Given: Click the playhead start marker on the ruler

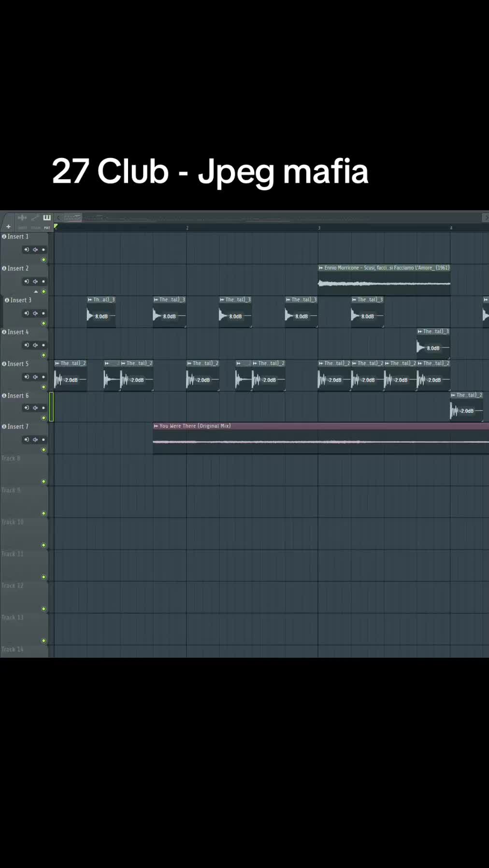Looking at the screenshot, I should click(56, 226).
